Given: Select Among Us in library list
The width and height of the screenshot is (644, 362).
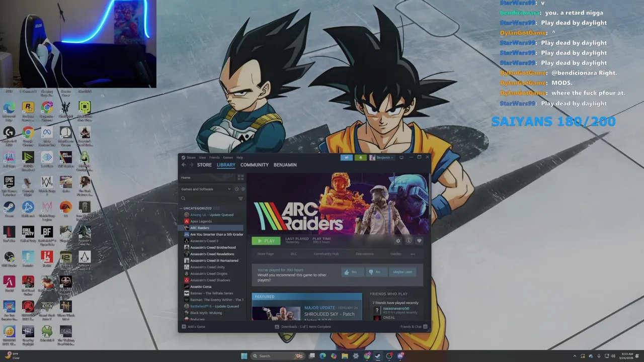Looking at the screenshot, I should pyautogui.click(x=211, y=215).
